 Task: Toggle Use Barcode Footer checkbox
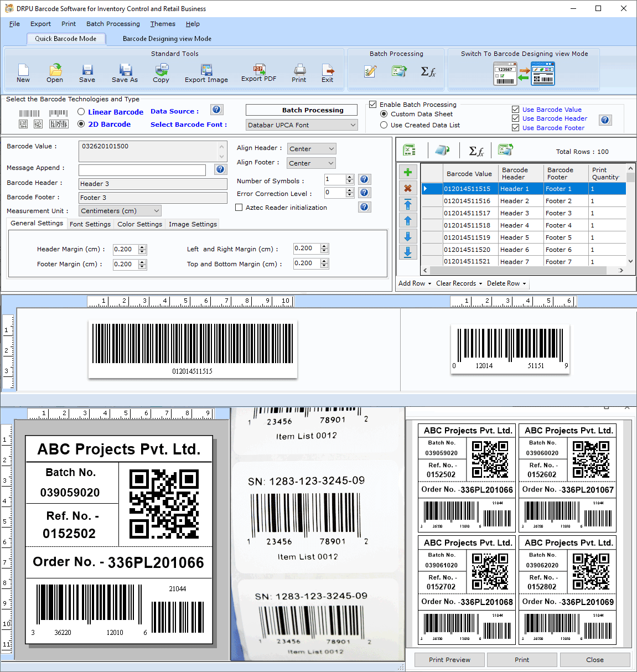tap(515, 128)
